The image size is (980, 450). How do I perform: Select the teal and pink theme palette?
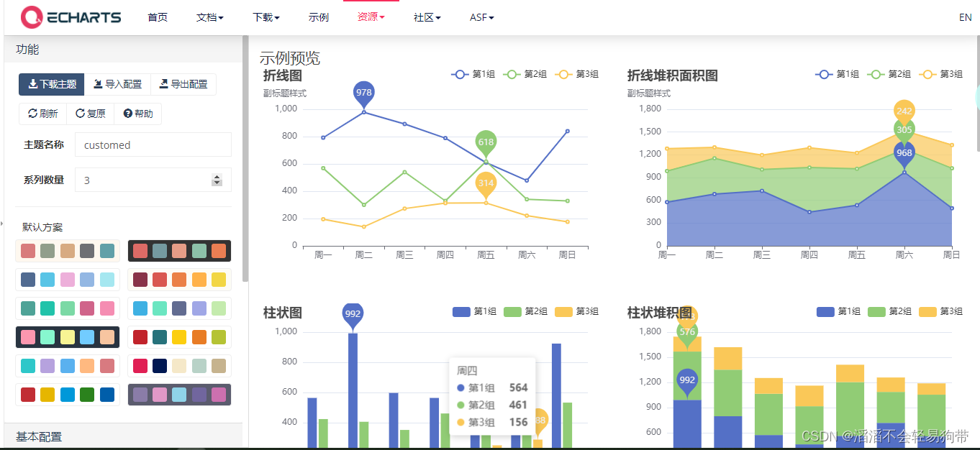click(x=68, y=308)
